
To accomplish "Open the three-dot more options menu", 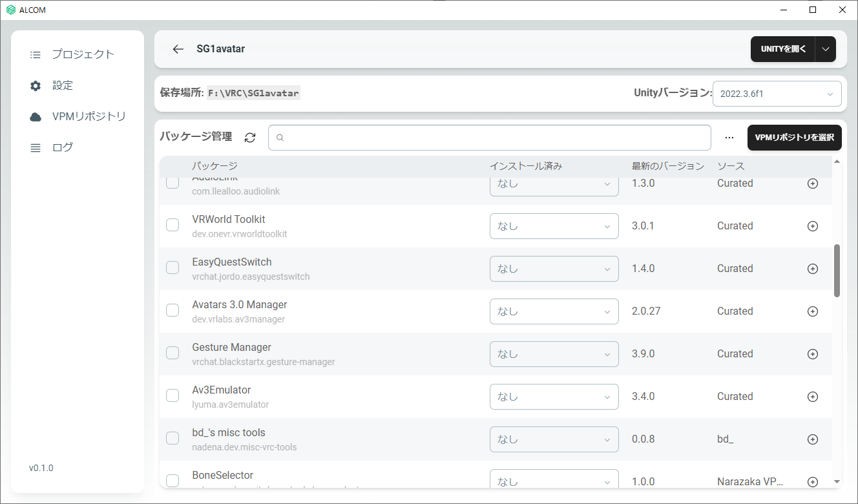I will tap(729, 137).
